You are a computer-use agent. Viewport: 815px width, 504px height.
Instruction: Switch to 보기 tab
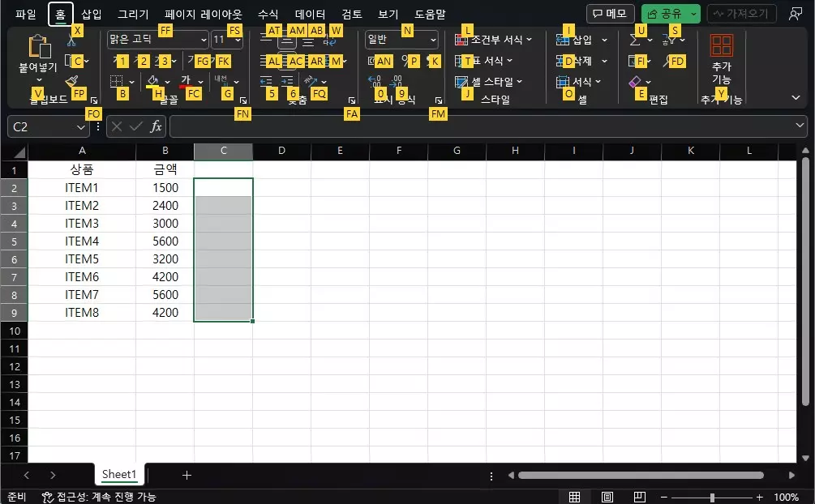click(388, 14)
